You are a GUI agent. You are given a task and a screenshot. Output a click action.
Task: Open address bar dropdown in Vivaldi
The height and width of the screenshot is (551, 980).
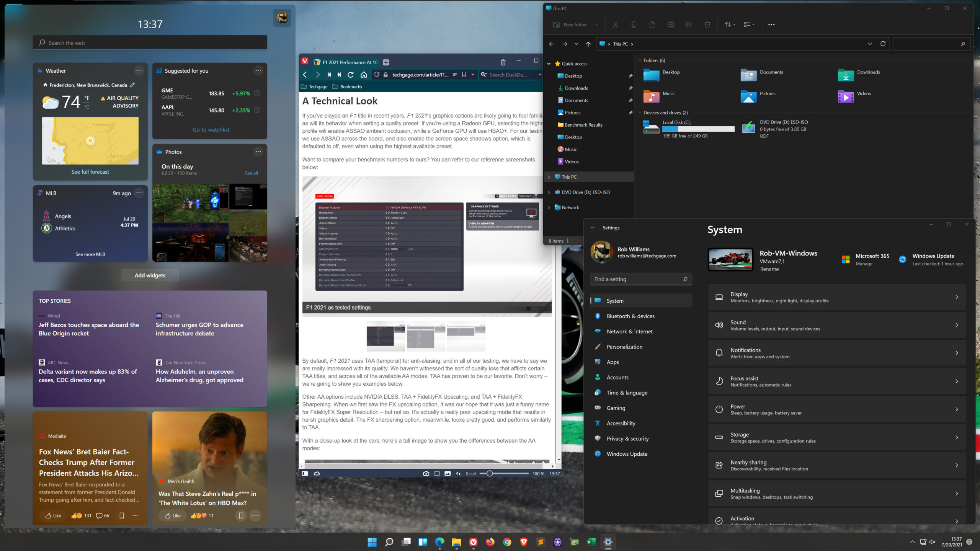click(473, 75)
